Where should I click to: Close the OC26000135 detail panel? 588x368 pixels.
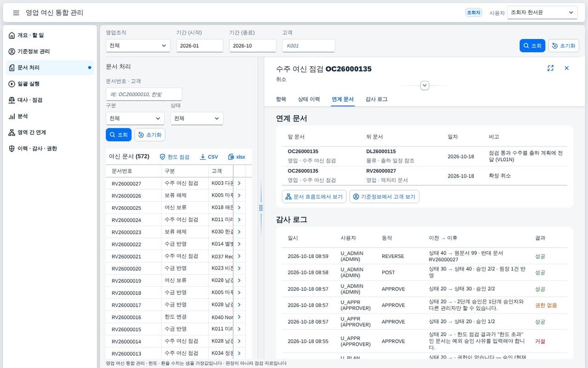(566, 68)
